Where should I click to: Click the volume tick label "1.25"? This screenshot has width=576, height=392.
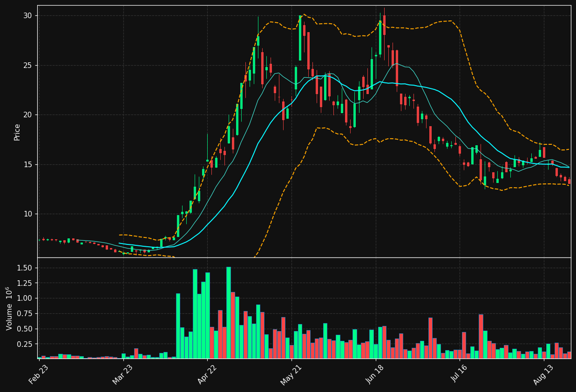25,283
